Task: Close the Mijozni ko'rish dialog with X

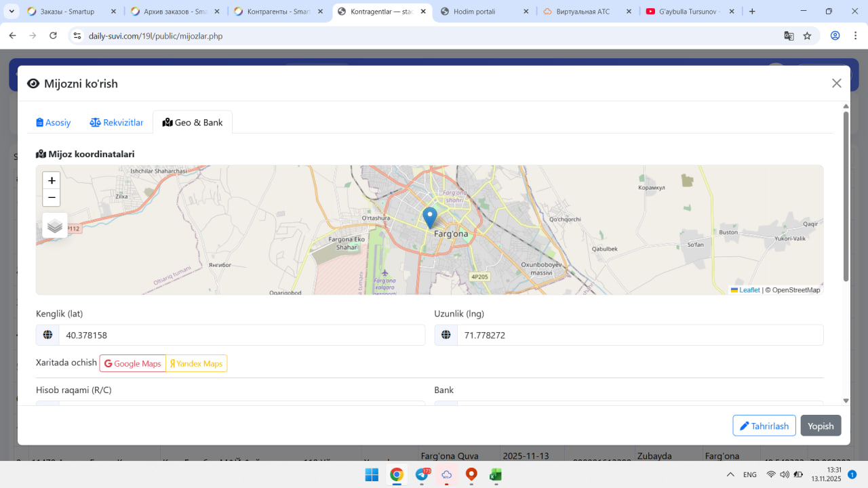Action: coord(836,83)
